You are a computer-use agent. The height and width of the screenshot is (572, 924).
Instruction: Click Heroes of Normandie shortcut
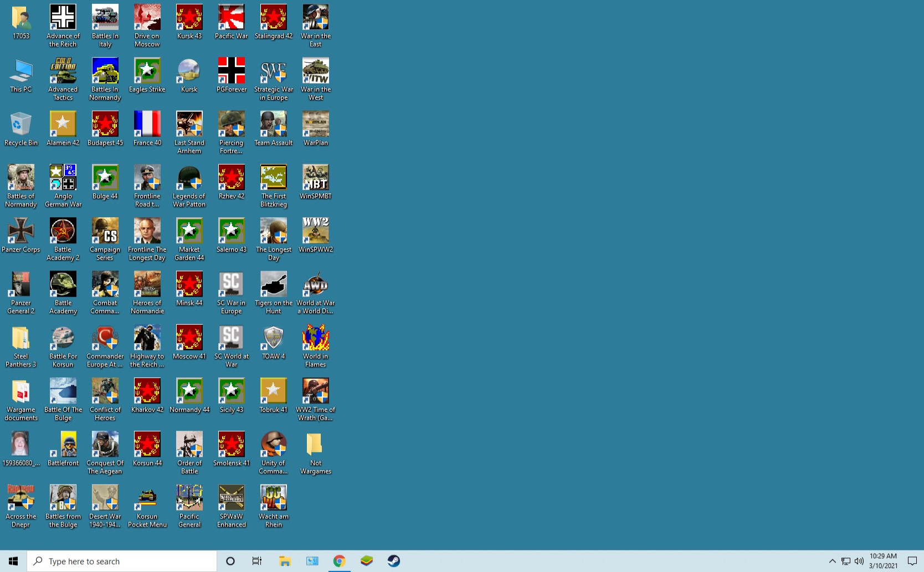click(147, 284)
